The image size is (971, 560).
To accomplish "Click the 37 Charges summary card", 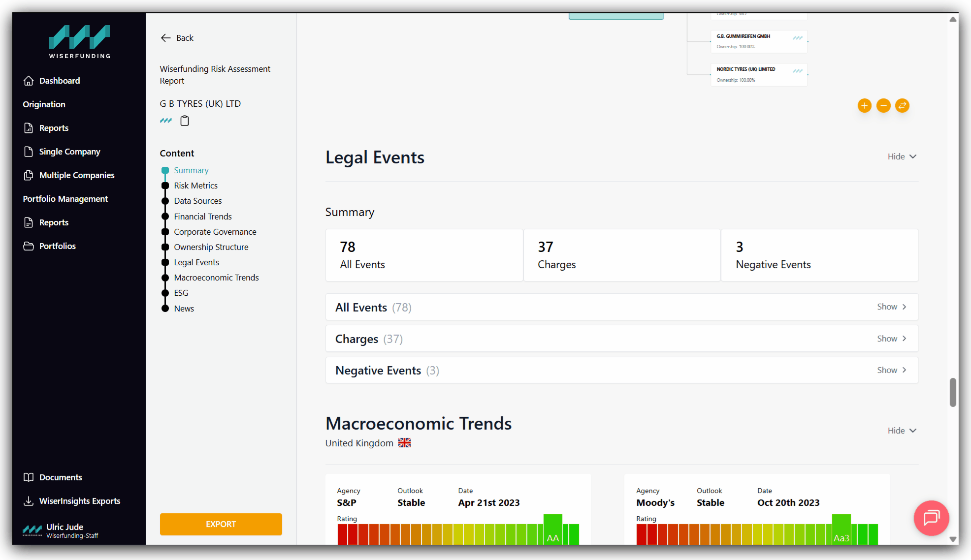I will pyautogui.click(x=622, y=255).
